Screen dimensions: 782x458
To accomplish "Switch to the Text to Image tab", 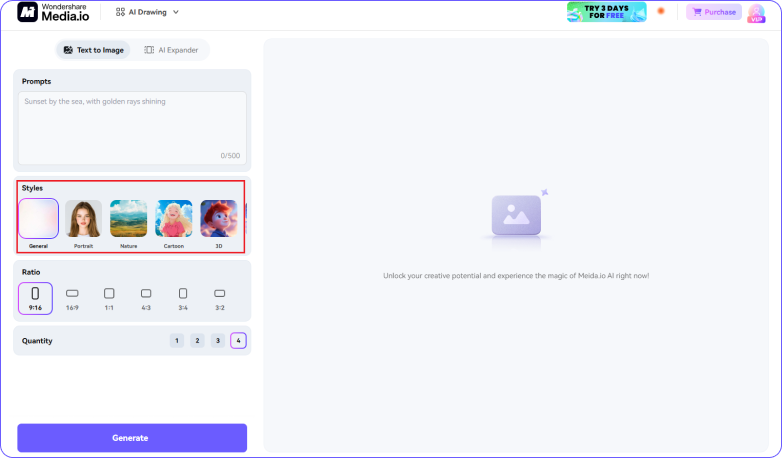I will [x=93, y=49].
